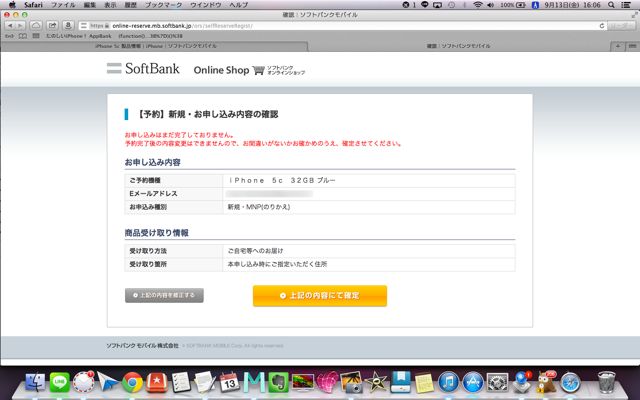Click the 100% battery status in menu bar
The image size is (640, 400).
point(513,5)
